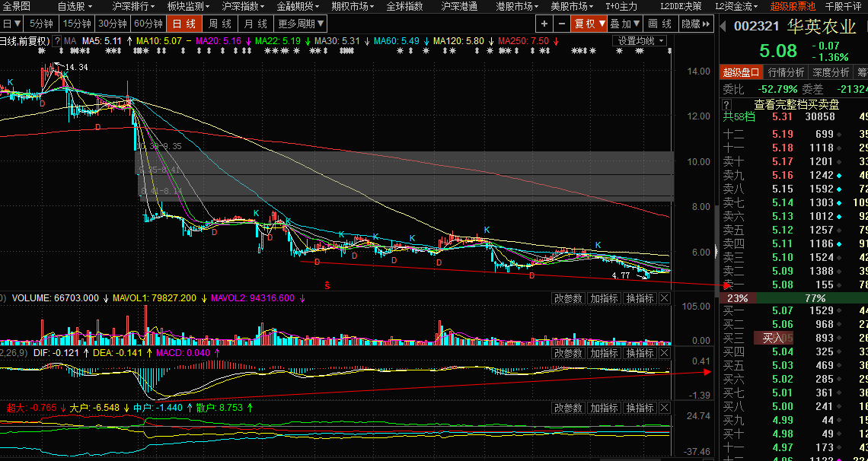The height and width of the screenshot is (461, 868).
Task: Click the 23% / 77% buy-sell ratio bar
Action: coord(792,298)
